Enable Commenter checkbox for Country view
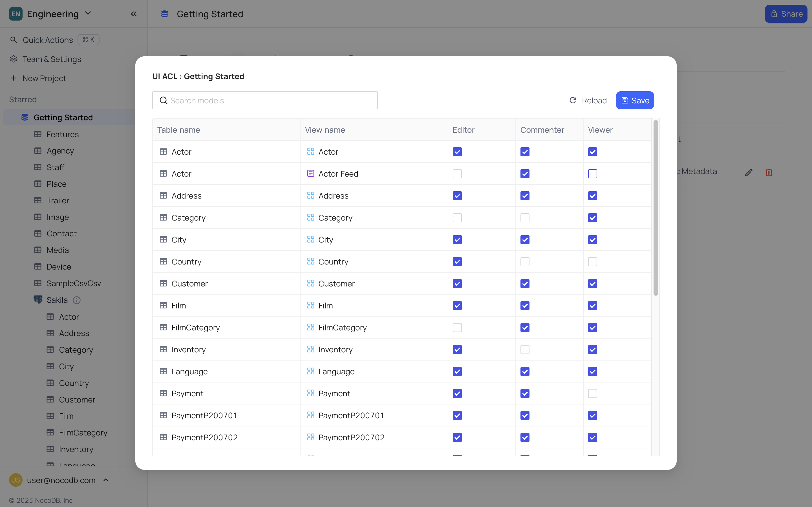The height and width of the screenshot is (507, 812). tap(525, 262)
